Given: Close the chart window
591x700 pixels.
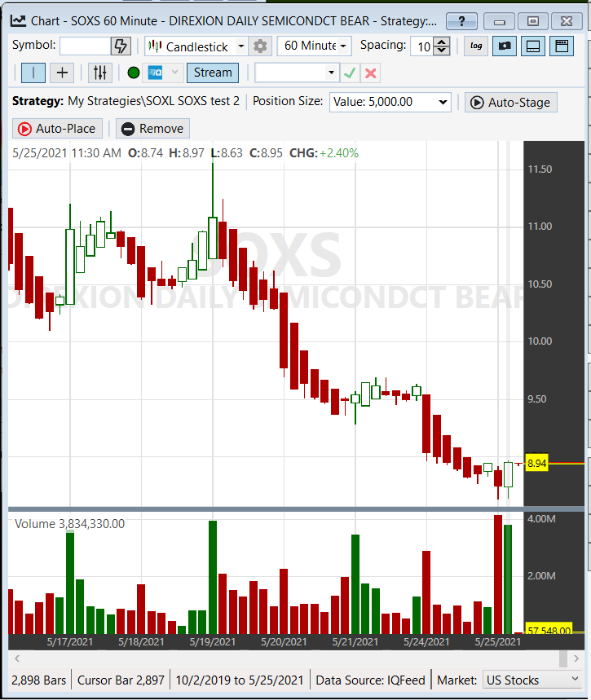Looking at the screenshot, I should (567, 21).
